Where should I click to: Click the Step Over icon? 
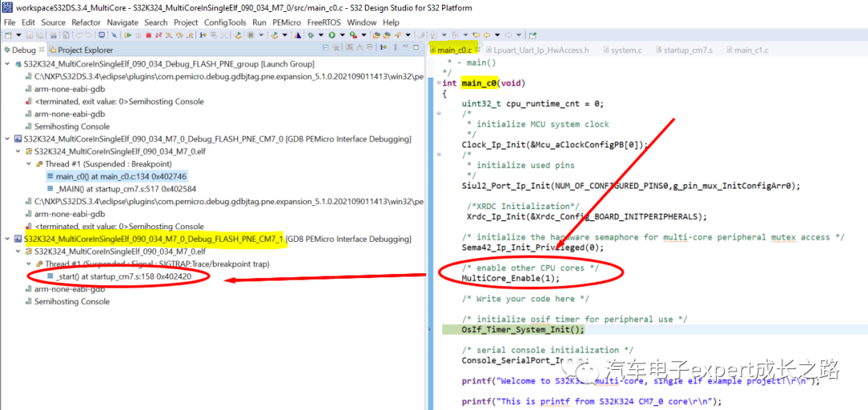click(x=179, y=35)
